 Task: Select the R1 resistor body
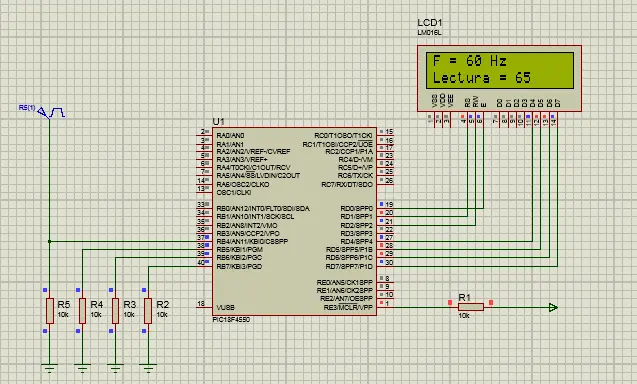tap(471, 307)
